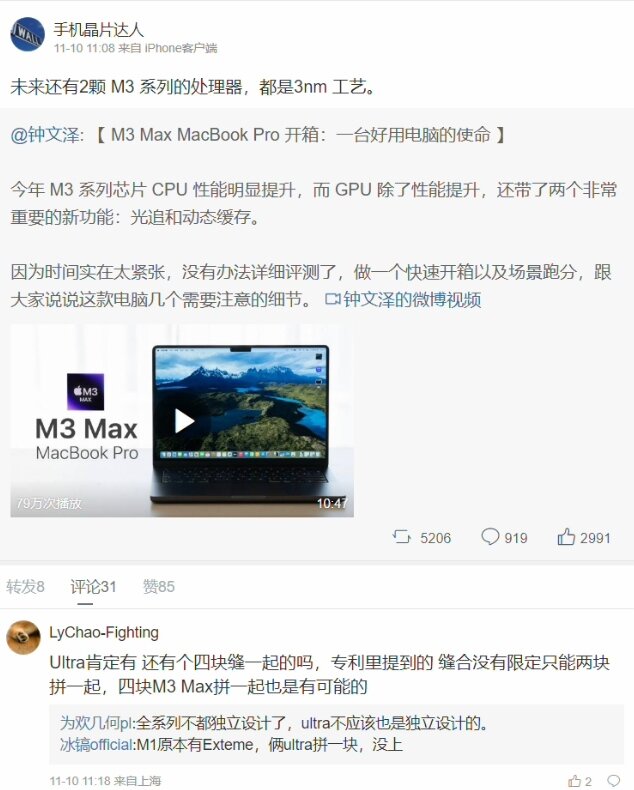Viewport: 634px width, 790px height.
Task: Play the M3 Max MacBook Pro video
Action: pyautogui.click(x=184, y=421)
